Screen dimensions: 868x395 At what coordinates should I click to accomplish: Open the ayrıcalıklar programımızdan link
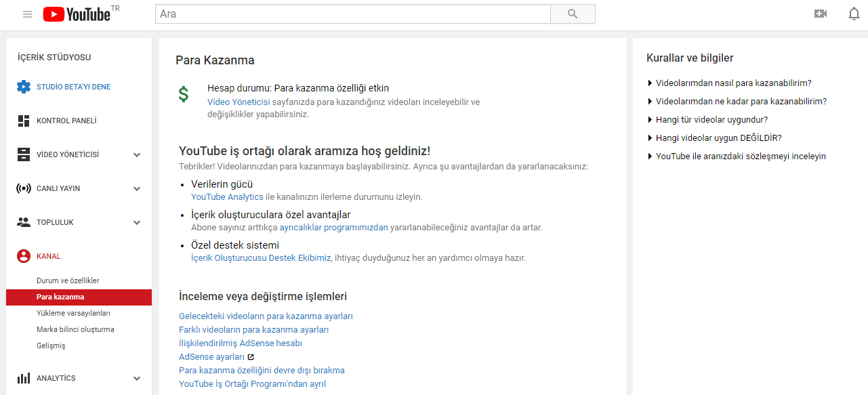(333, 228)
